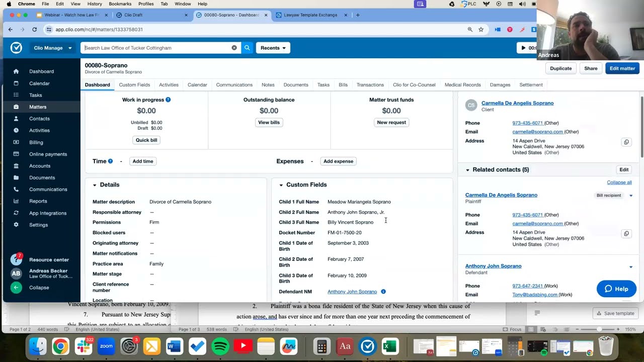Open Activities in the left sidebar

[x=39, y=130]
